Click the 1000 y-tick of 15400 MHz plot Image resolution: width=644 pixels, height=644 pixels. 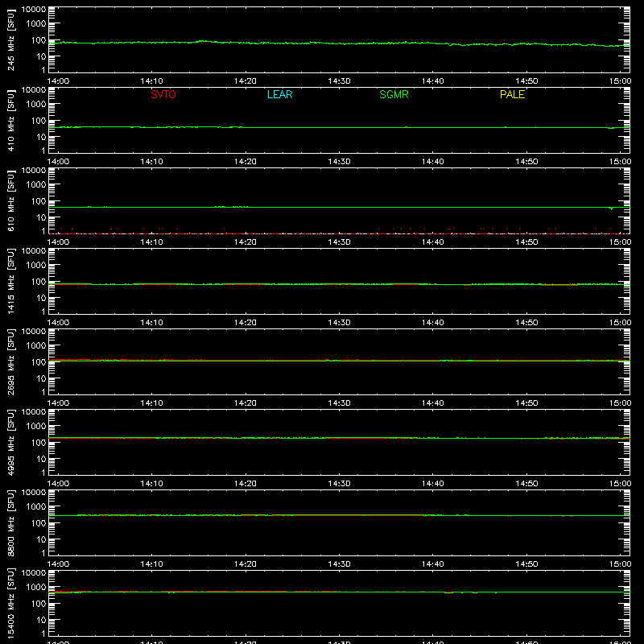tap(36, 588)
